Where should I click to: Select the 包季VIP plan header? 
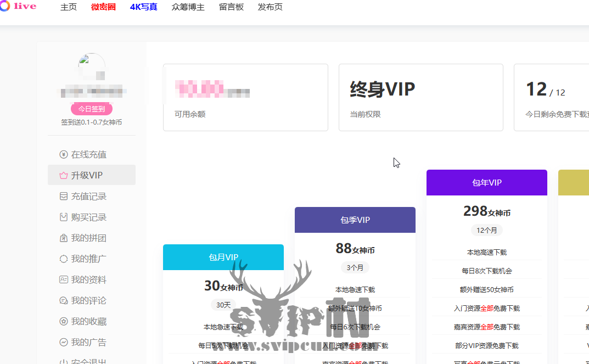pos(355,220)
